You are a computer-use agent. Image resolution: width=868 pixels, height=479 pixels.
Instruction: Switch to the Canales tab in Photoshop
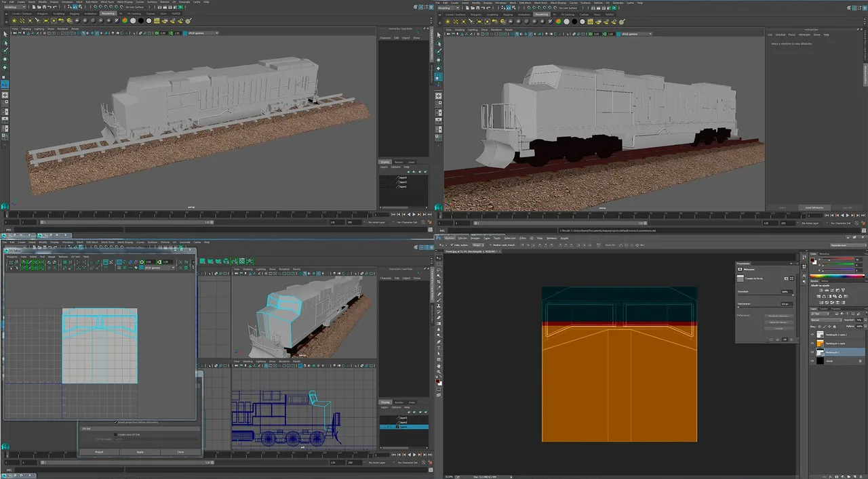point(823,309)
